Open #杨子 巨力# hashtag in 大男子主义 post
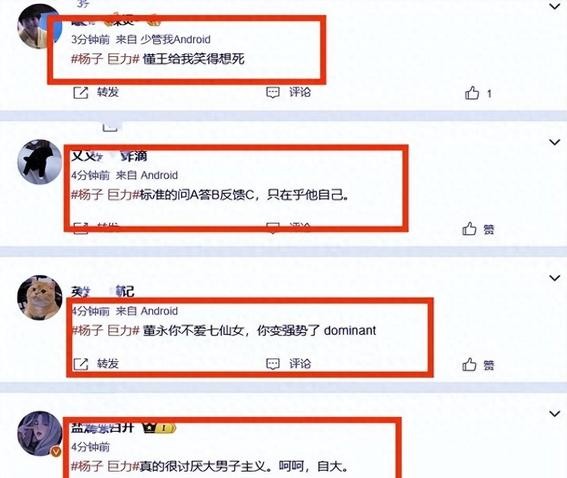567x478 pixels. click(105, 466)
